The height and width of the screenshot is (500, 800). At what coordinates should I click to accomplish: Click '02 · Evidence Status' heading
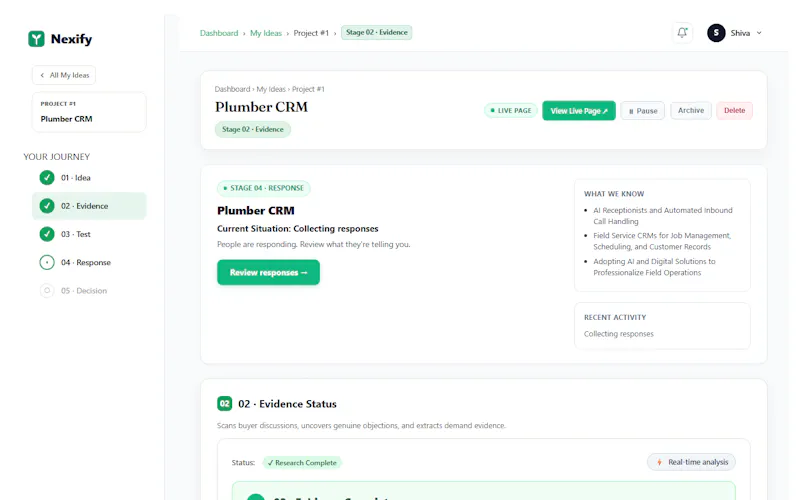pos(287,404)
